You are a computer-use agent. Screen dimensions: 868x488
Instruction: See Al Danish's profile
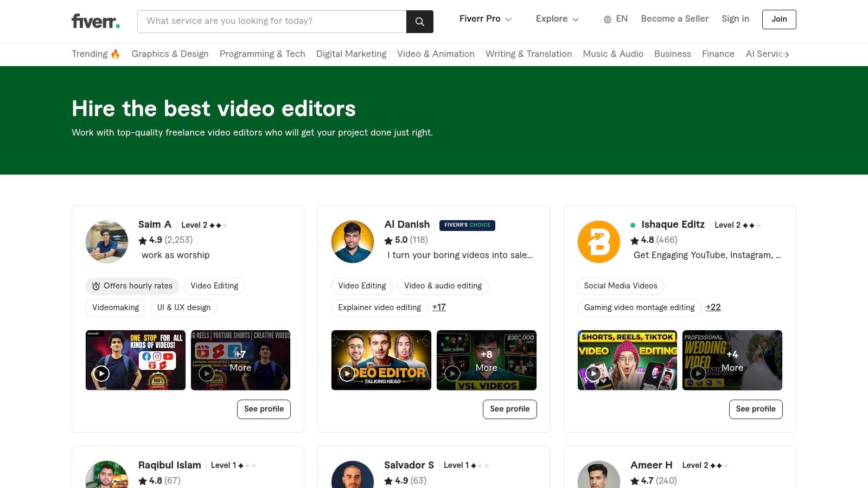pos(509,409)
